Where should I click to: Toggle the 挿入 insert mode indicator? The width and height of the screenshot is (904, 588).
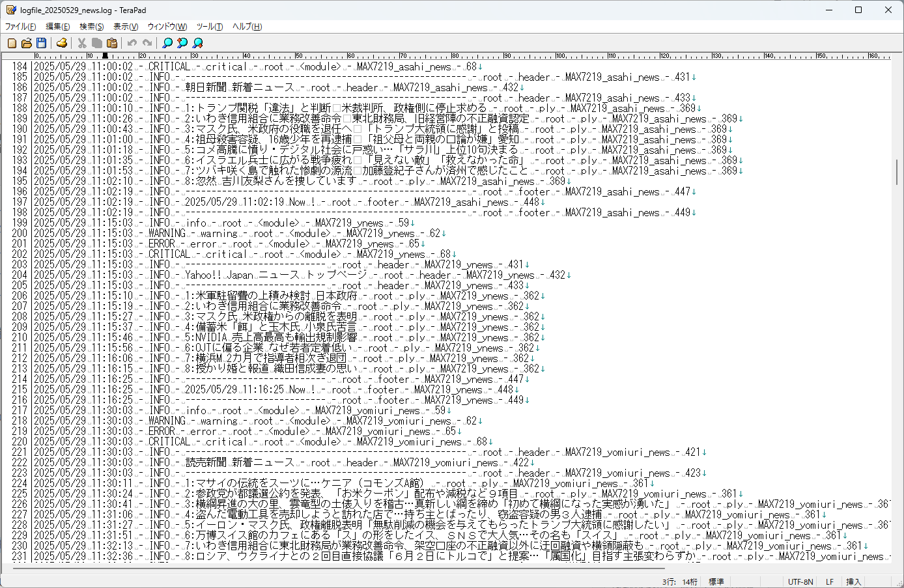click(x=853, y=581)
